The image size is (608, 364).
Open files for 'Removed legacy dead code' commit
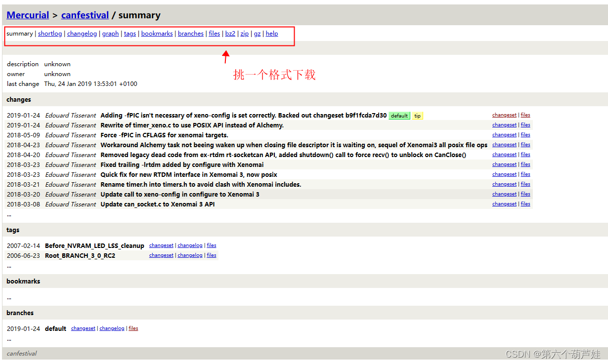pyautogui.click(x=525, y=155)
